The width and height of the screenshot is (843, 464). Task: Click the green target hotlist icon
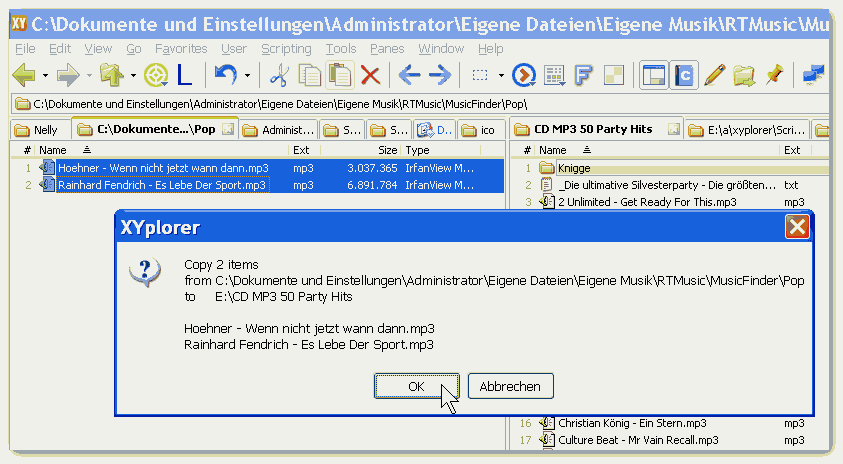tap(156, 75)
